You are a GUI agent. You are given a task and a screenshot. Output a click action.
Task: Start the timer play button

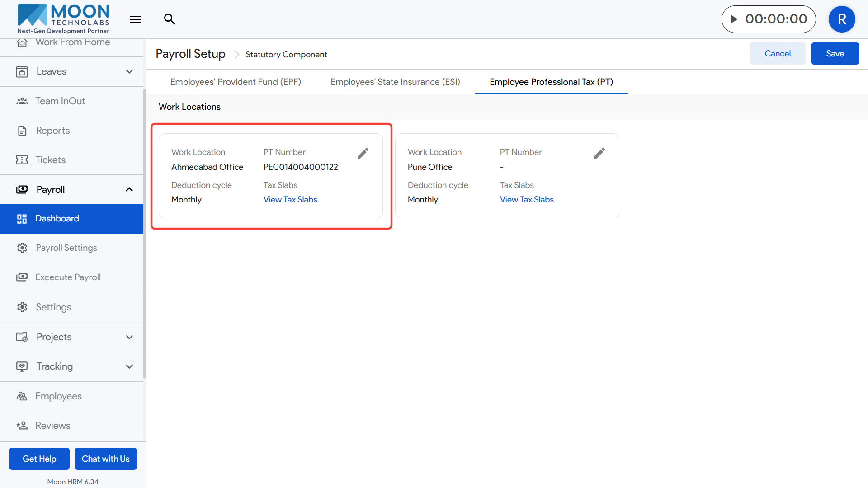click(x=734, y=19)
